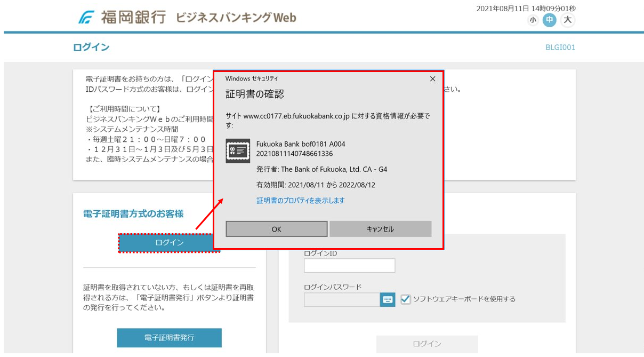This screenshot has height=357, width=644.
Task: Click the date and time display
Action: pos(526,9)
